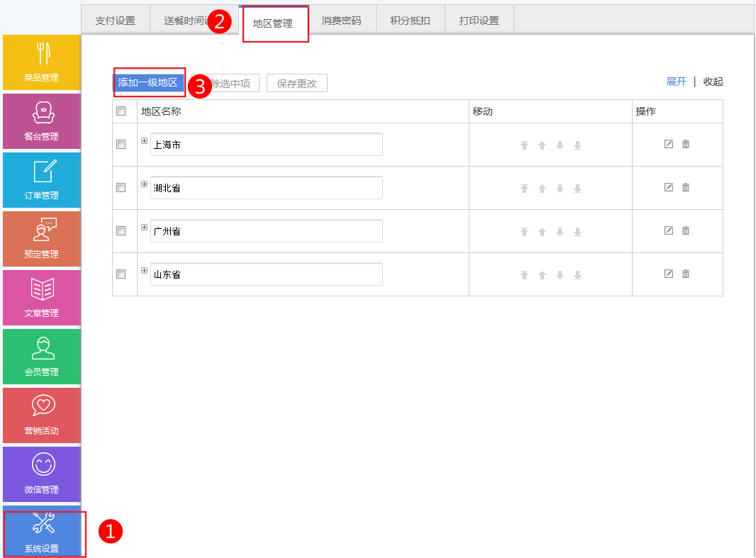Click the 添加一级地区 button

pos(148,83)
